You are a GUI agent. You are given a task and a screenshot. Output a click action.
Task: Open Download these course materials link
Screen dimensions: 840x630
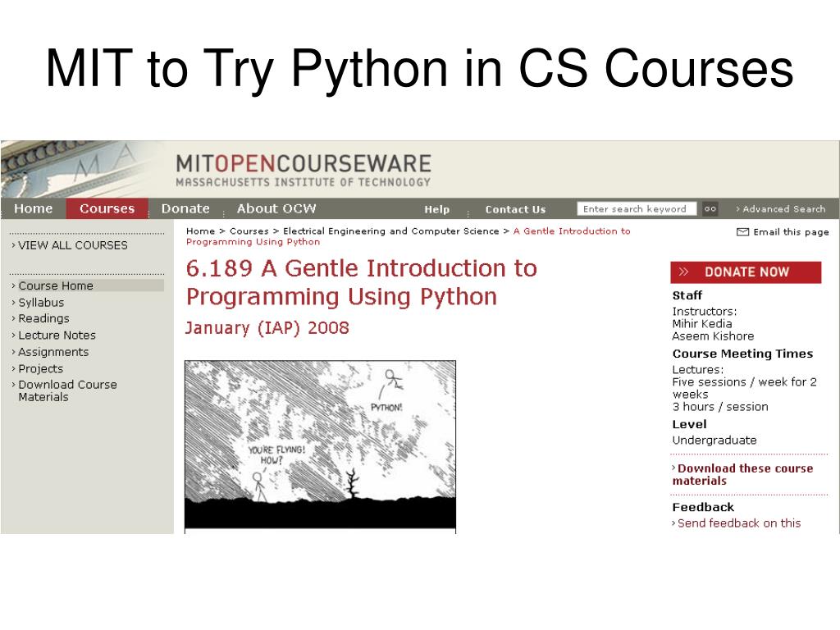coord(742,475)
